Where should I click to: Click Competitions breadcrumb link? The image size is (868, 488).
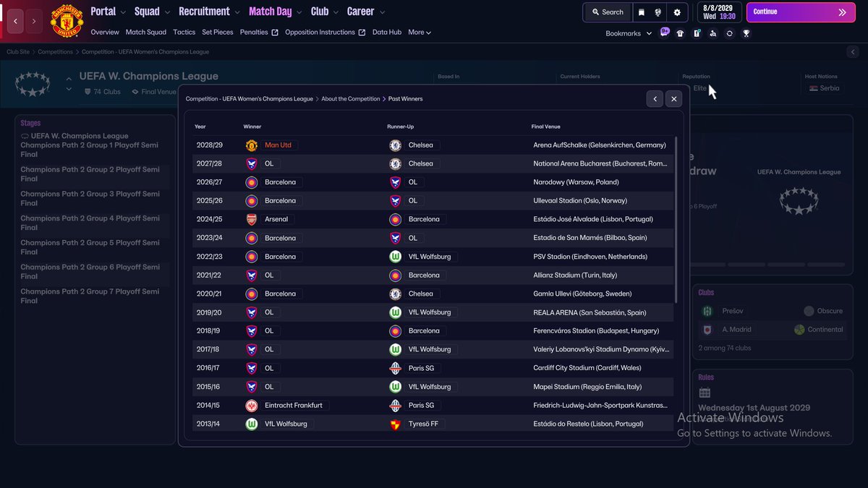click(x=56, y=52)
